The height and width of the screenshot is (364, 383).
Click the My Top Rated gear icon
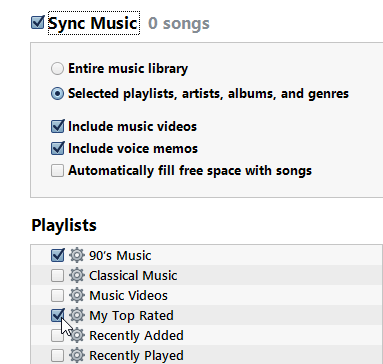tap(77, 316)
